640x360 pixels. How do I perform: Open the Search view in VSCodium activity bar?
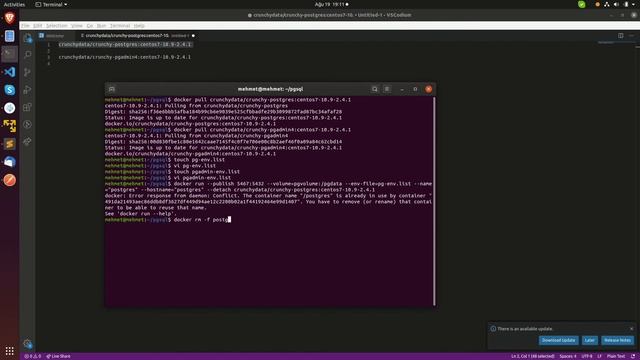coord(27,54)
